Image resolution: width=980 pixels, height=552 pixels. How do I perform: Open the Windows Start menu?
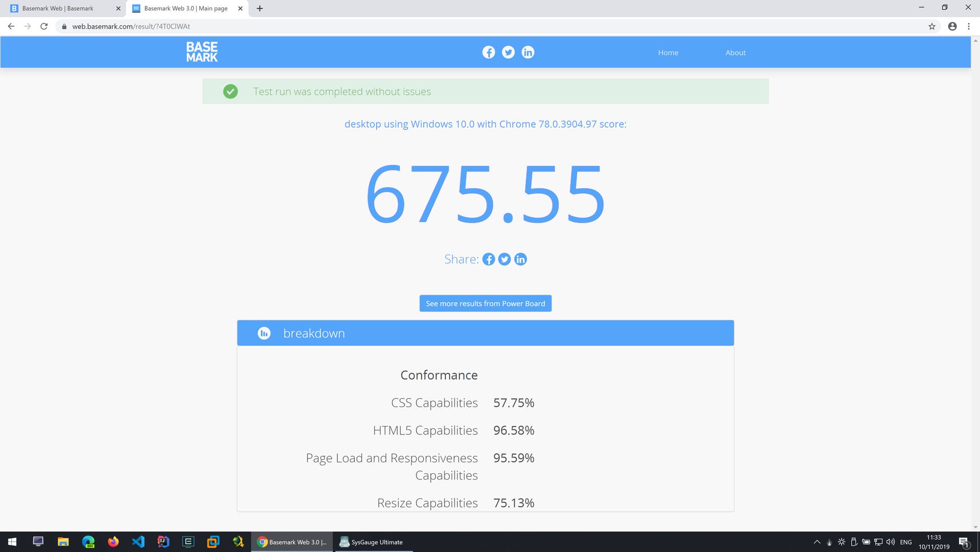coord(13,542)
